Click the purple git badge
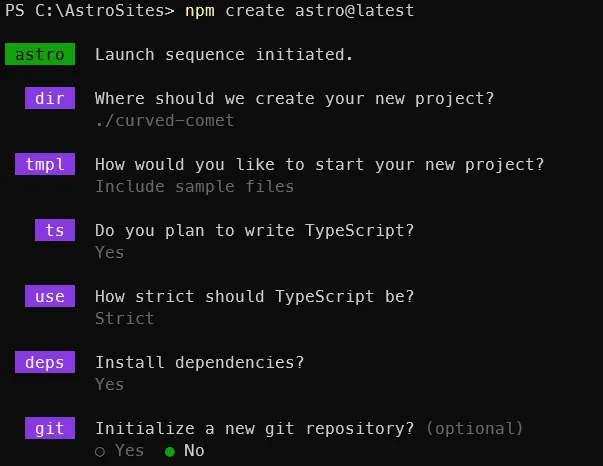This screenshot has width=603, height=466. click(50, 428)
